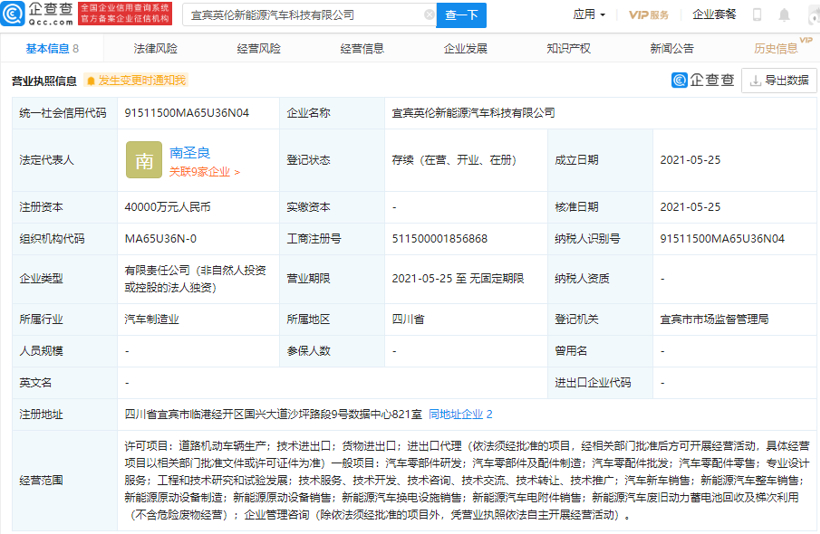Click the 经营范围 row label
Image resolution: width=820 pixels, height=534 pixels.
point(41,480)
